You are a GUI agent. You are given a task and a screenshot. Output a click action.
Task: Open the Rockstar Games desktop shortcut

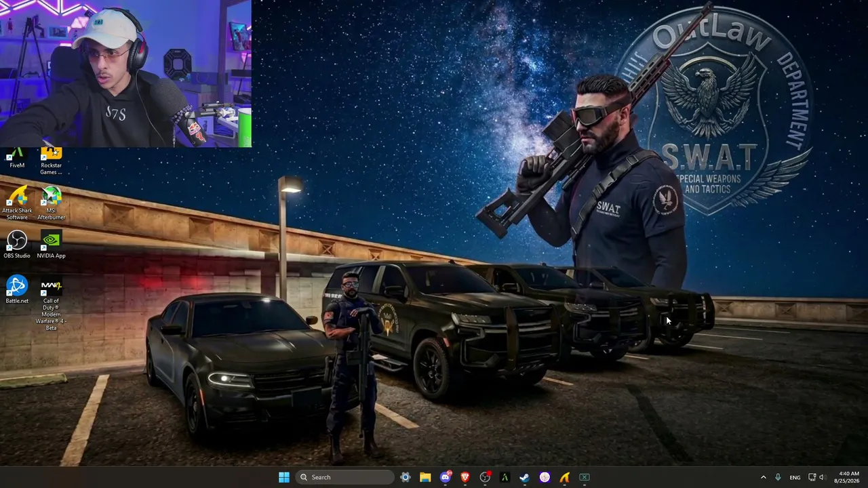point(51,161)
